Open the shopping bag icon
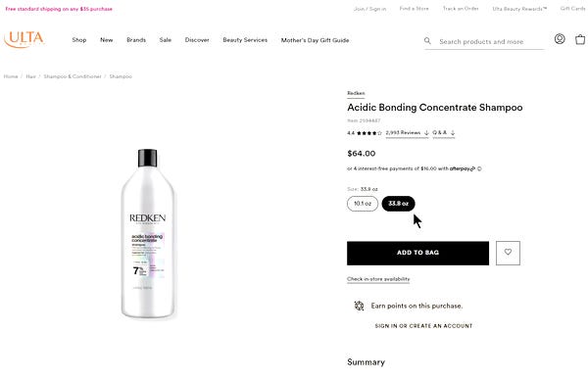This screenshot has height=380, width=588. [580, 39]
